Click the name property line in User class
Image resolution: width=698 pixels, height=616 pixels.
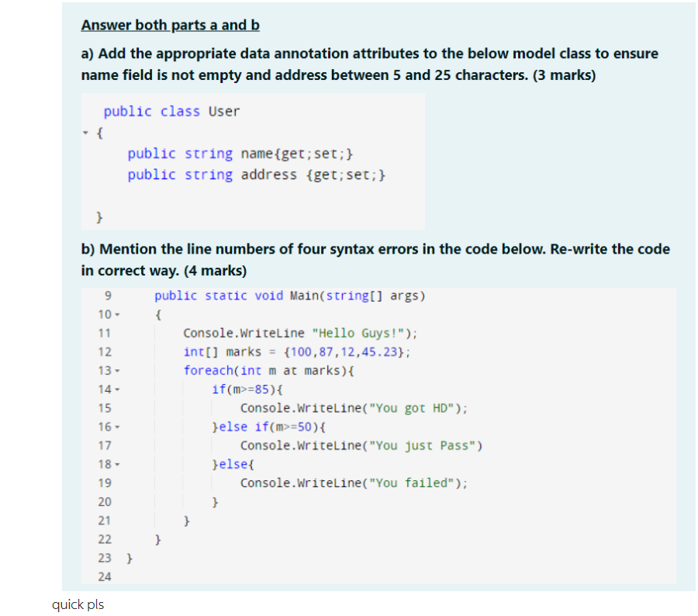[x=240, y=153]
